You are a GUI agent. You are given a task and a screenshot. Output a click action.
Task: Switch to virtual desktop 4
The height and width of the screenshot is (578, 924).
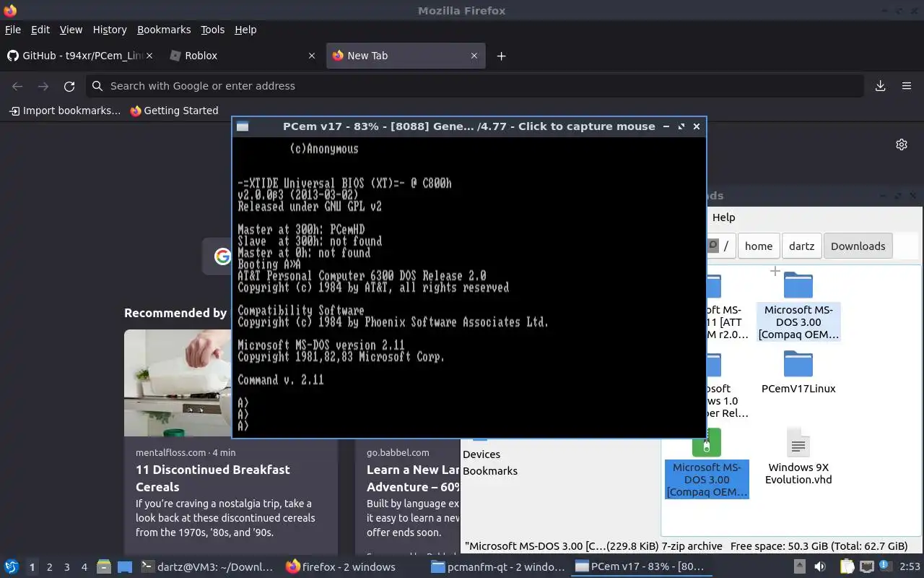coord(84,567)
